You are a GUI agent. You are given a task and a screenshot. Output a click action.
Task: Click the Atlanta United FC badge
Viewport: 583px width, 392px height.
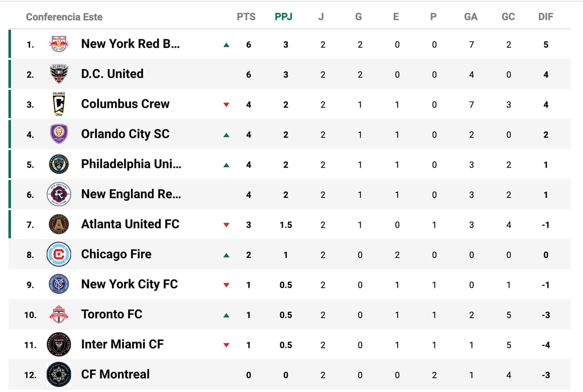(59, 224)
